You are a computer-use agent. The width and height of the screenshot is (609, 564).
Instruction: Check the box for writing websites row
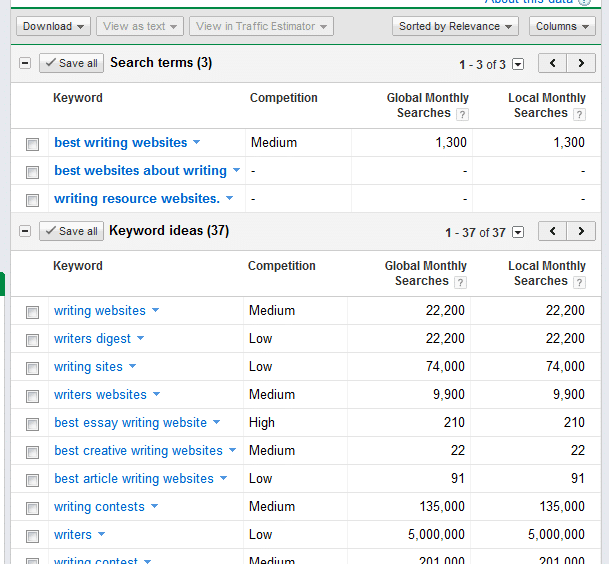tap(32, 312)
